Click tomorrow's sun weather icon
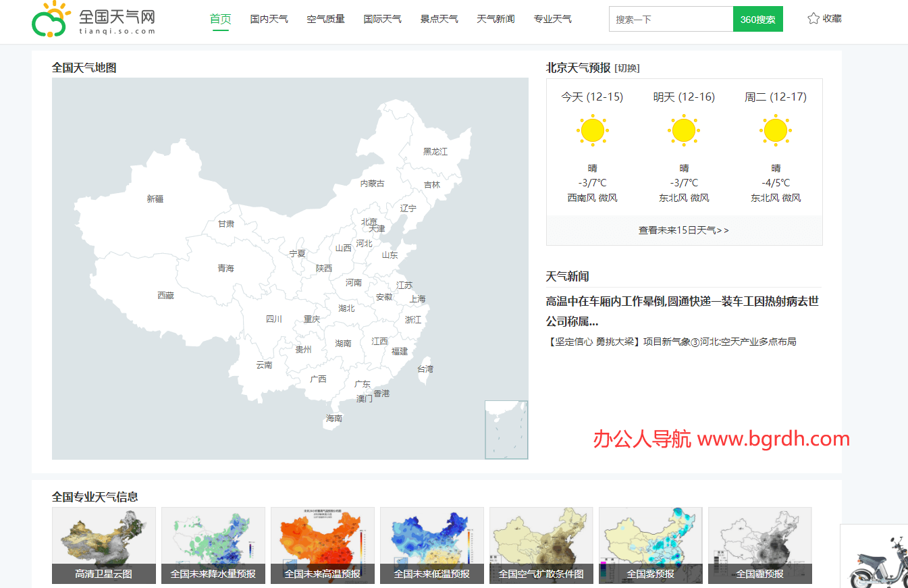Screen dimensions: 908x588 click(683, 130)
